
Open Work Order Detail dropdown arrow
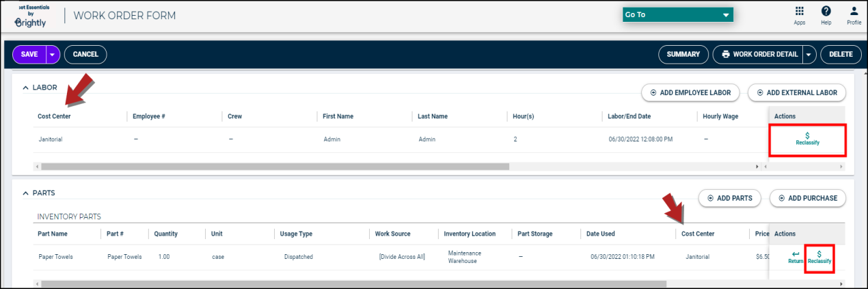pyautogui.click(x=809, y=55)
